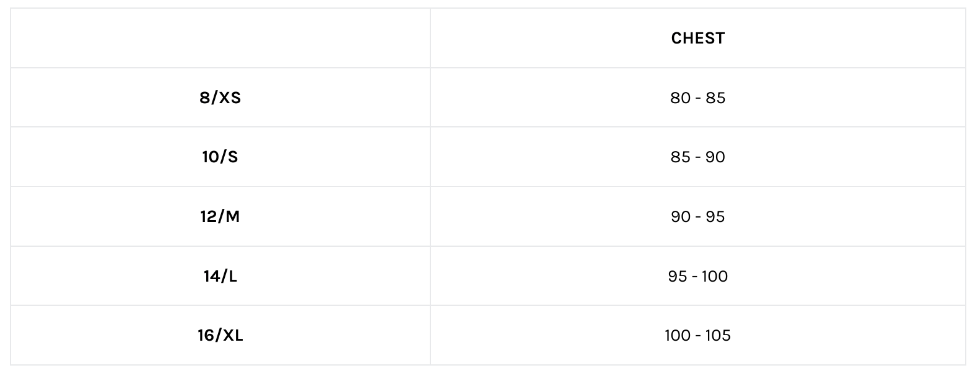This screenshot has height=378, width=980.
Task: Click the upper value 100 in 14/L row
Action: coord(715,276)
